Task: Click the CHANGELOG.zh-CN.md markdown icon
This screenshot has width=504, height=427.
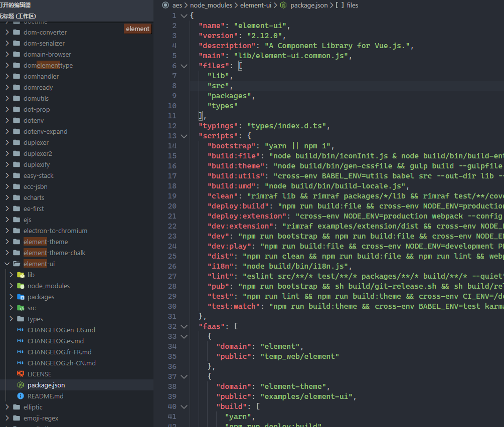Action: [21, 363]
